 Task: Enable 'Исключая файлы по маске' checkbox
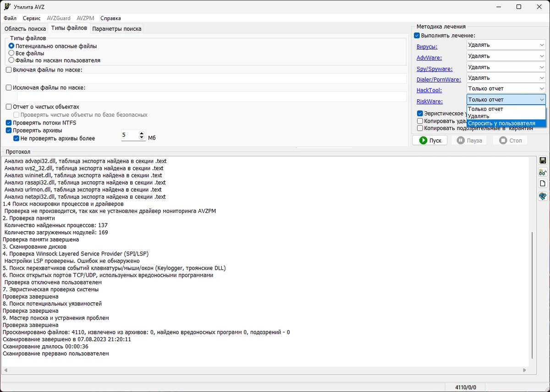tap(9, 87)
